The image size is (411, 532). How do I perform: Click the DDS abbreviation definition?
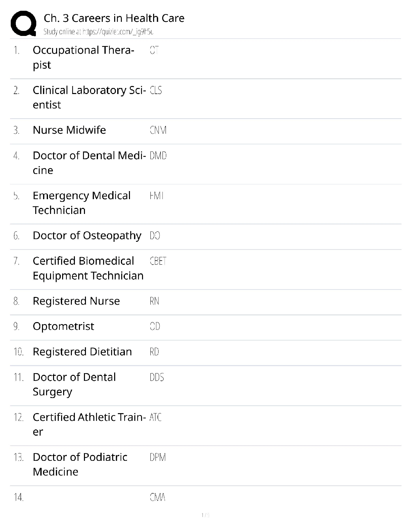coord(157,378)
